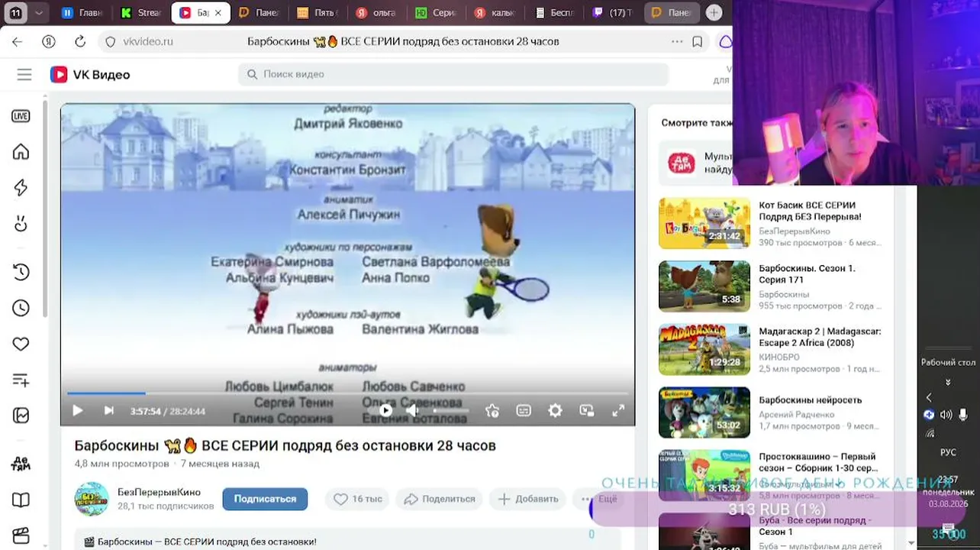The image size is (980, 550).
Task: Open the browser three-dots page menu
Action: click(x=677, y=42)
